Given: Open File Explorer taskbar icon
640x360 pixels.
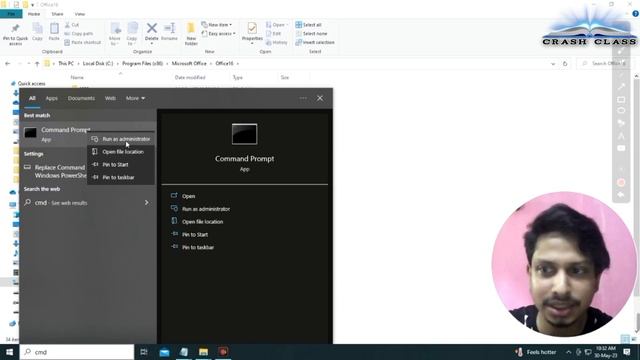Looking at the screenshot, I should pos(203,352).
